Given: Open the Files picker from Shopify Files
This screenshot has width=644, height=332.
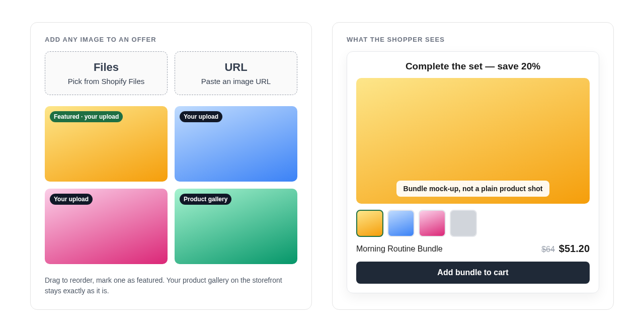Looking at the screenshot, I should click(x=106, y=73).
